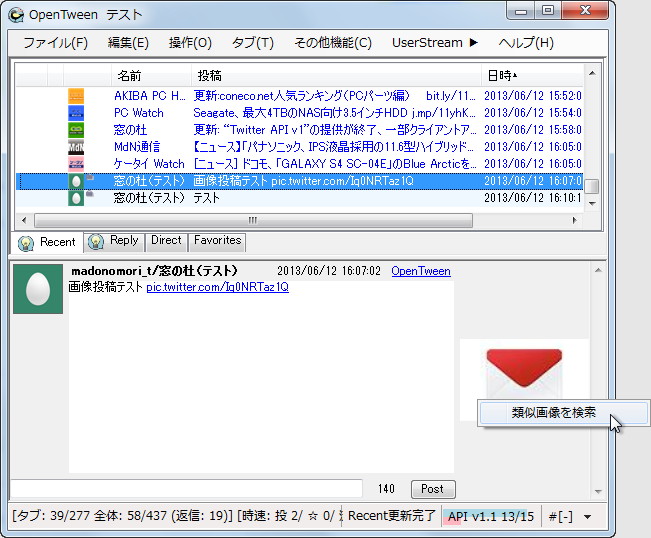
Task: Select the パナソニック IPS液晶 tweet text
Action: click(x=334, y=147)
